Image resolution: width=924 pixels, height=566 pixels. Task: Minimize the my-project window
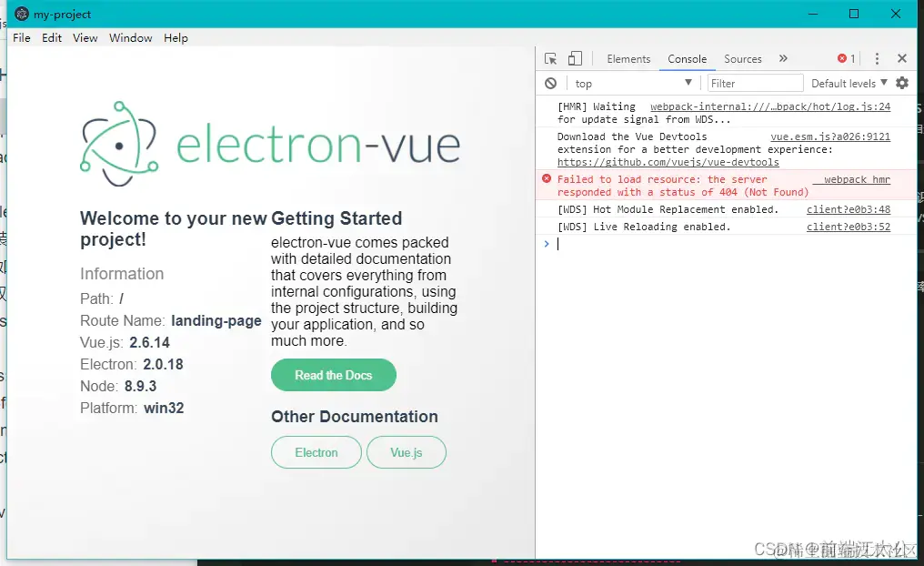click(x=813, y=14)
